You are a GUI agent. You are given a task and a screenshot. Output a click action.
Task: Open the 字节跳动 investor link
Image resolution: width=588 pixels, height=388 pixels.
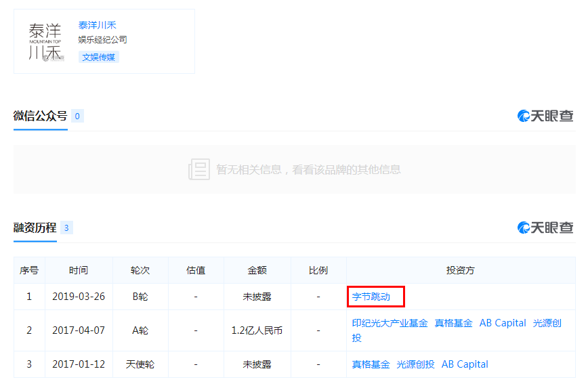tap(371, 297)
